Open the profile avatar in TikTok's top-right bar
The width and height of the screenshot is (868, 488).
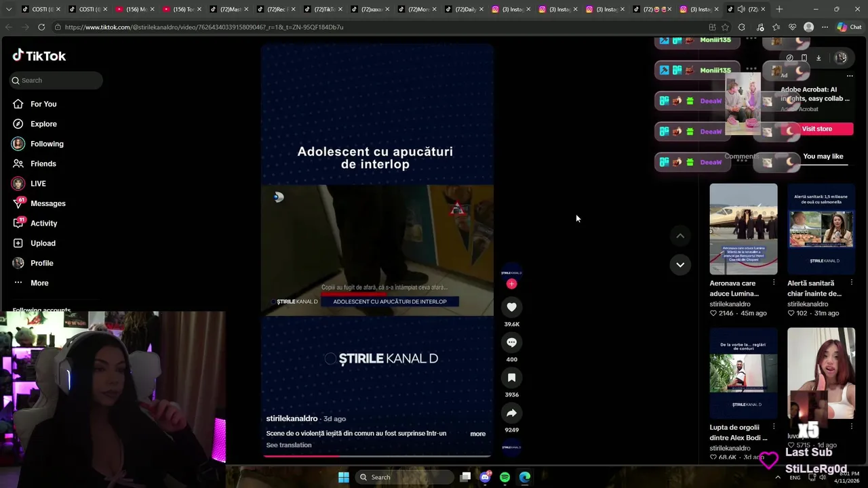(x=841, y=58)
